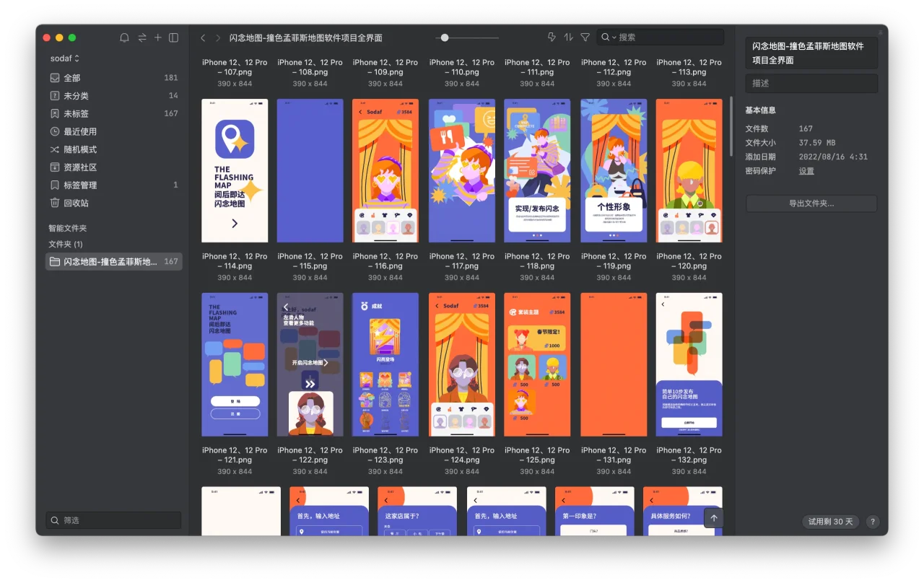Go back with the left chevron

[x=203, y=38]
